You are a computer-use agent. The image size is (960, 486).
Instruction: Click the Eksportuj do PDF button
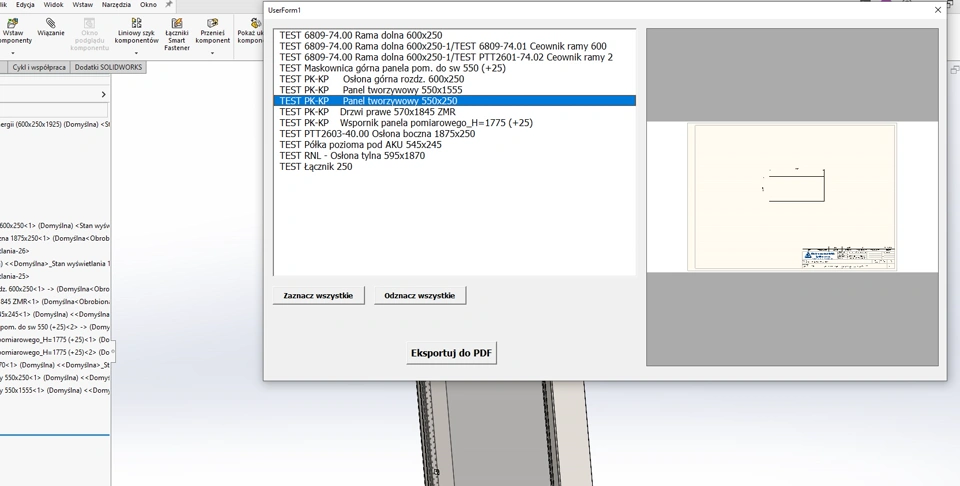point(451,353)
